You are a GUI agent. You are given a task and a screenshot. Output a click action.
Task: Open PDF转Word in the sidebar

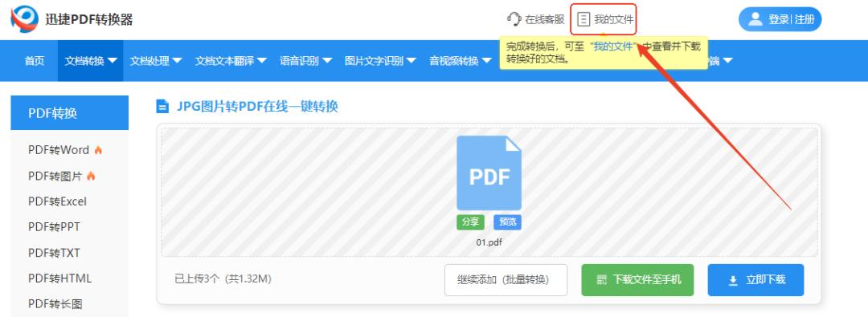point(59,150)
